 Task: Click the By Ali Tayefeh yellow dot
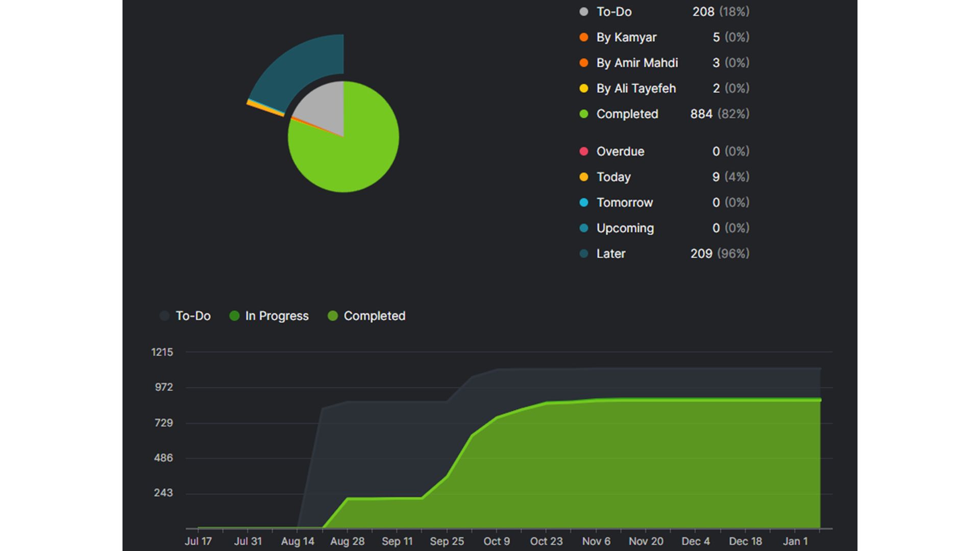coord(584,88)
